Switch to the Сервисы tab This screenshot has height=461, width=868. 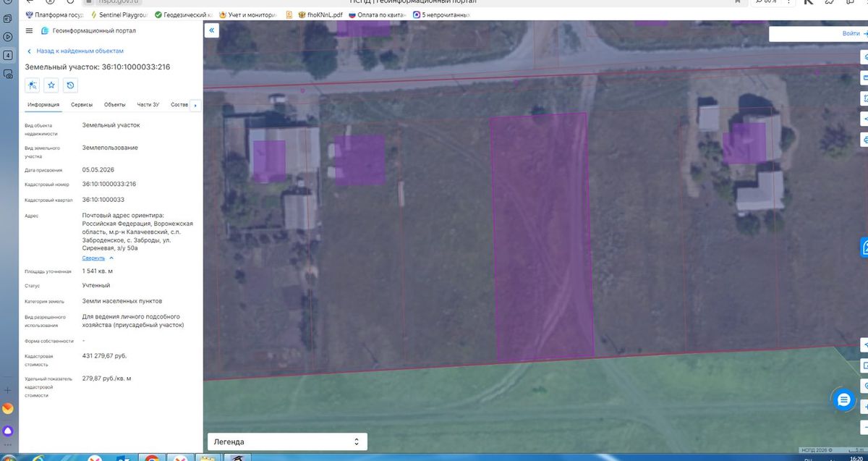click(82, 105)
